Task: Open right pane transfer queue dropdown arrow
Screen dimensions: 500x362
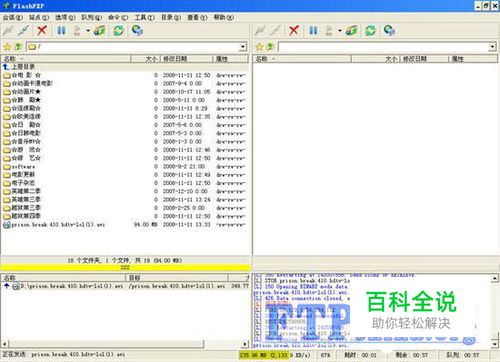Action: click(340, 31)
